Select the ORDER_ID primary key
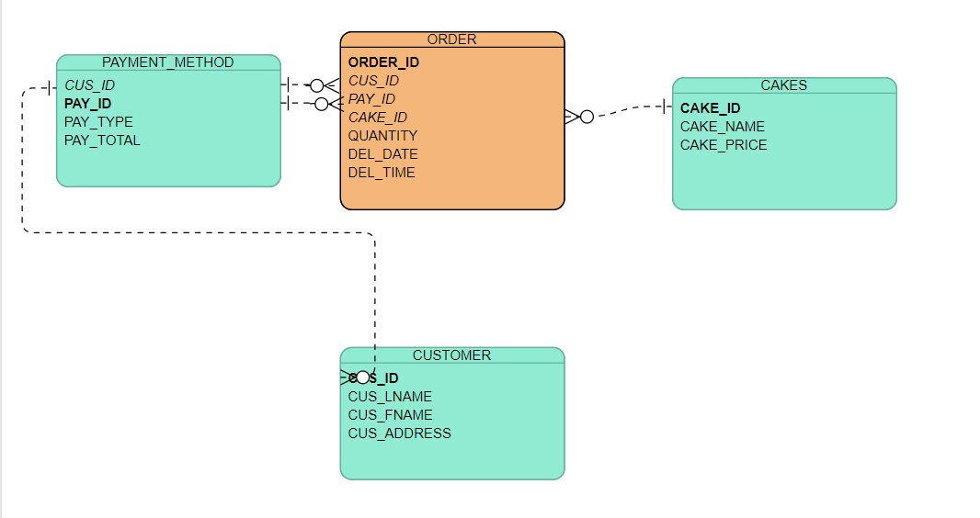Viewport: 980px width, 518px height. tap(383, 62)
